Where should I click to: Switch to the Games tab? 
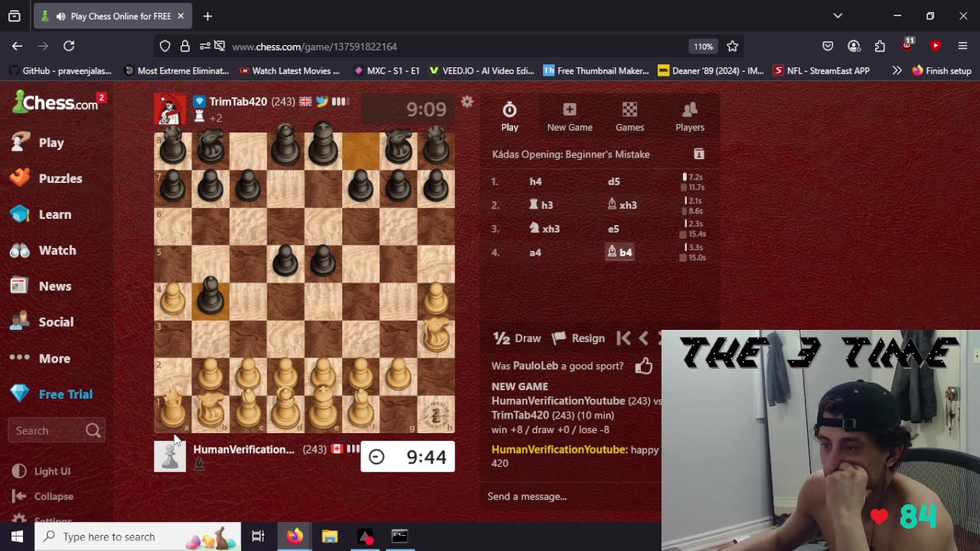(630, 116)
